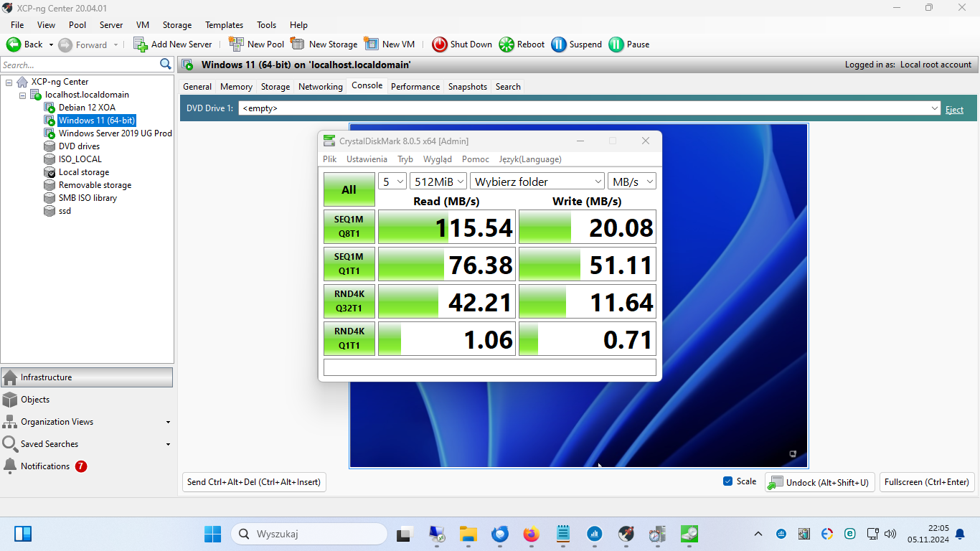Click the Eject link
The width and height of the screenshot is (980, 551).
954,109
